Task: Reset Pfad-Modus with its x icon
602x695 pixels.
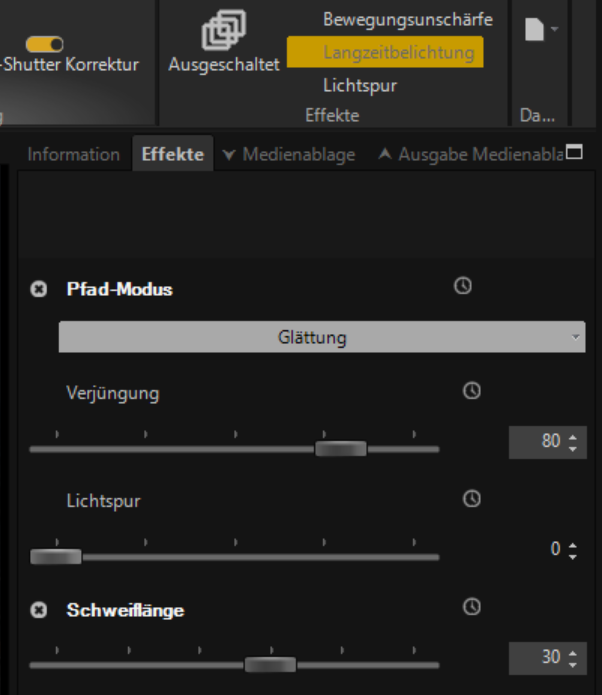Action: pos(39,289)
